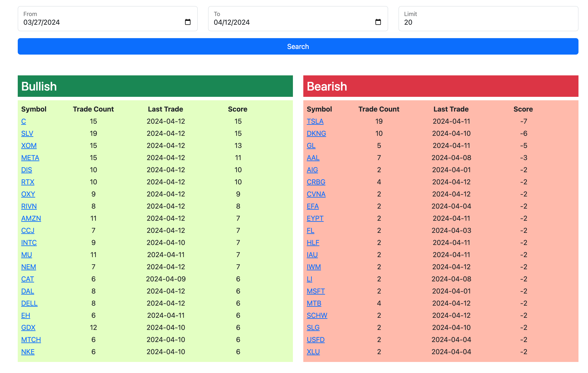Select XOM's score value 13

[238, 146]
